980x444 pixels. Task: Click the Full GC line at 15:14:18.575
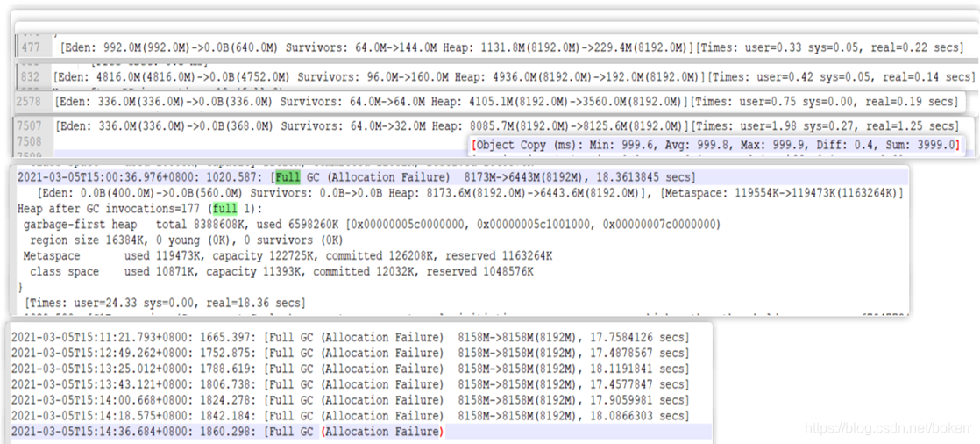tap(350, 416)
